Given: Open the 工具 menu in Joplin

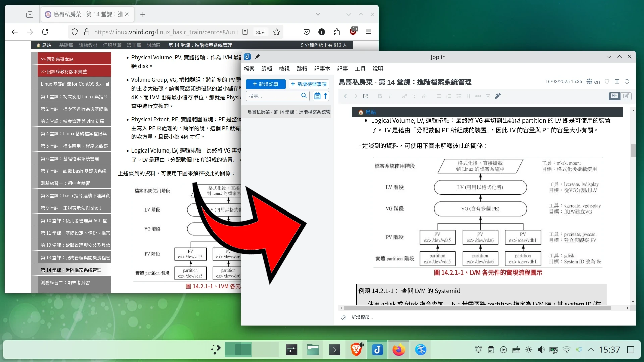Looking at the screenshot, I should pos(360,69).
